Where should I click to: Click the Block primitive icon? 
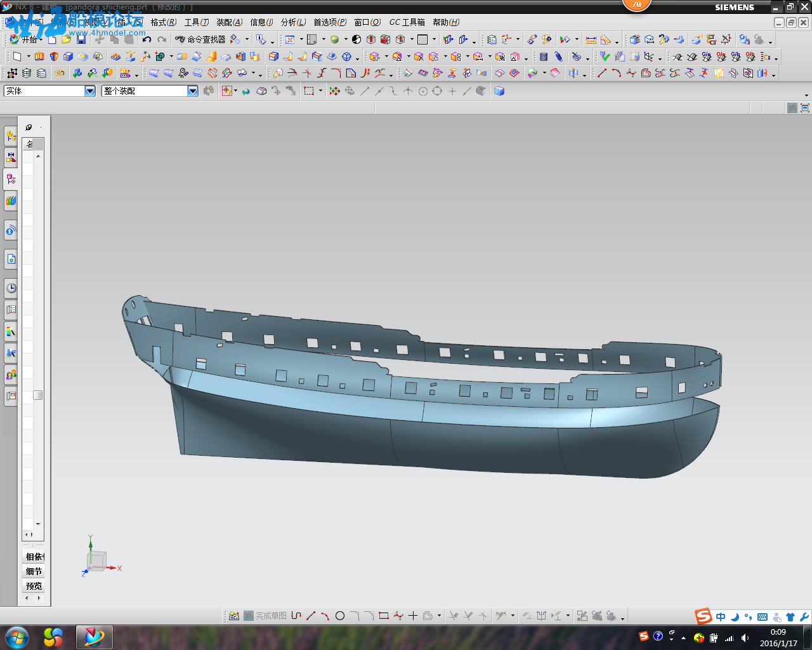68,56
